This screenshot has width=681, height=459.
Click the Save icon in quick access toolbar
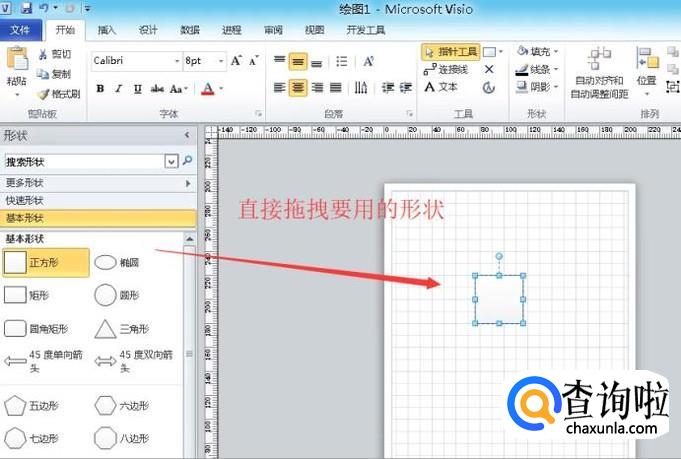point(26,7)
